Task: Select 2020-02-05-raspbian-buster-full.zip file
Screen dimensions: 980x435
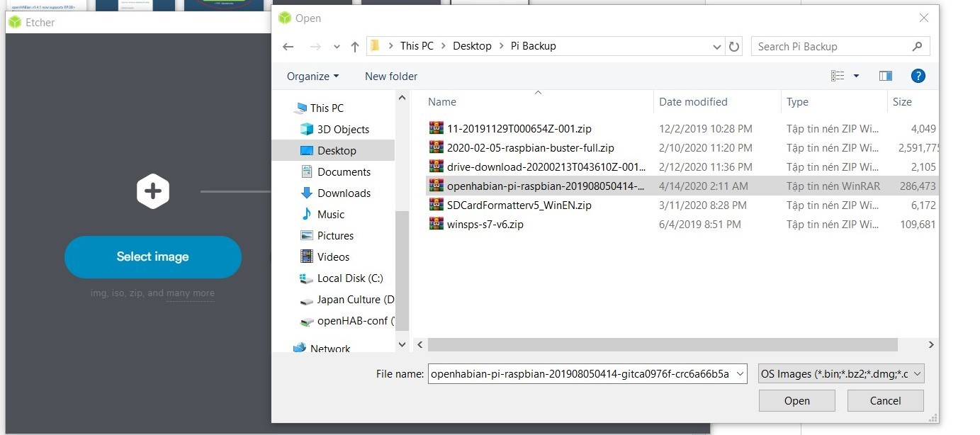Action: pos(530,147)
